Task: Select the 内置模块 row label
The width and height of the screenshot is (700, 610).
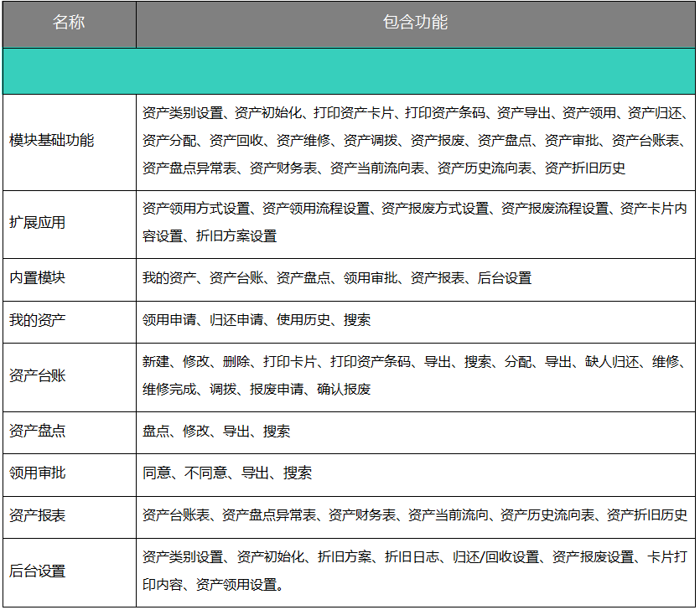Action: [37, 277]
